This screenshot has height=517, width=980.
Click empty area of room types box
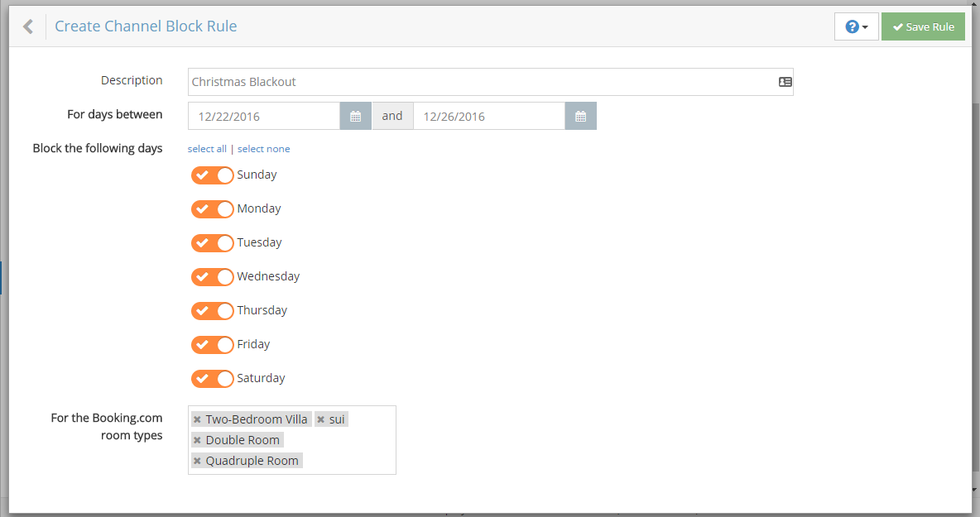click(356, 451)
